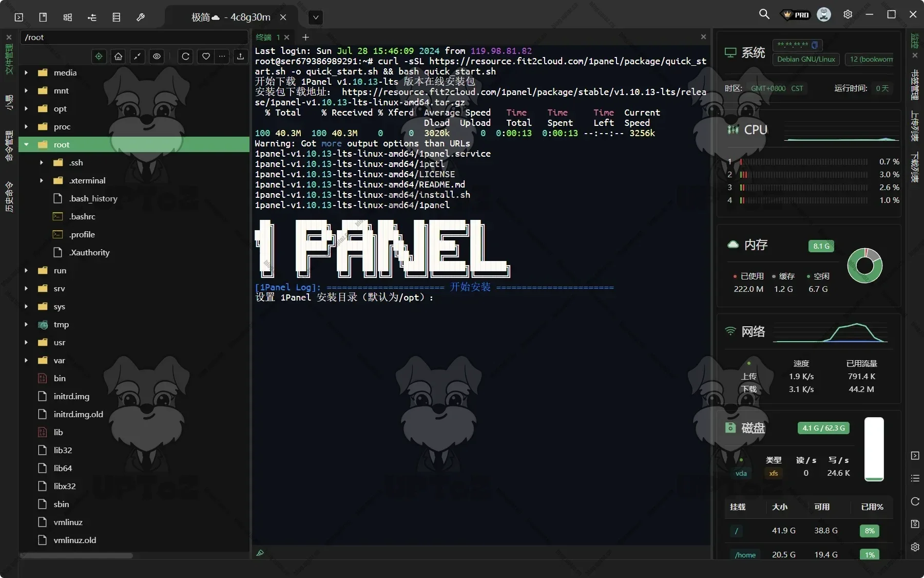Open the 书签管理 side tab
The image size is (924, 578).
click(915, 85)
